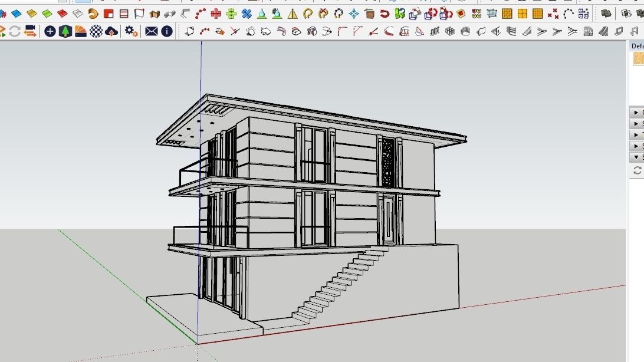Click the scattered blue squares icon
644x362 pixels.
pyautogui.click(x=584, y=14)
